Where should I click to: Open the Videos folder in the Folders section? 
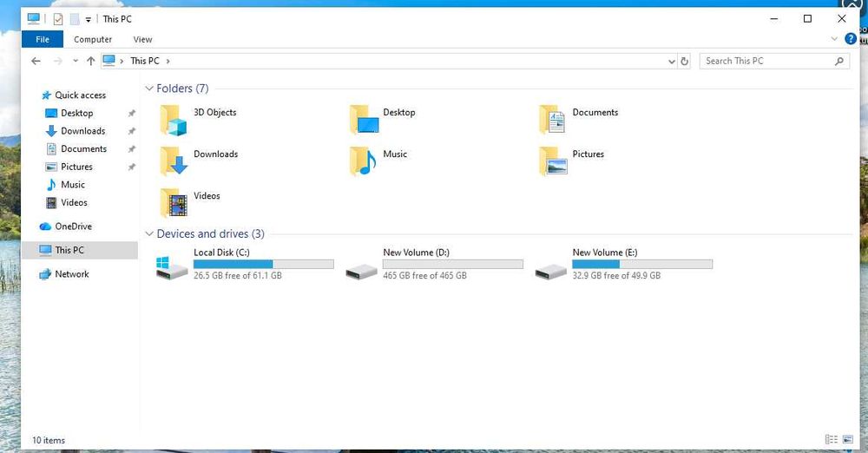[x=174, y=203]
